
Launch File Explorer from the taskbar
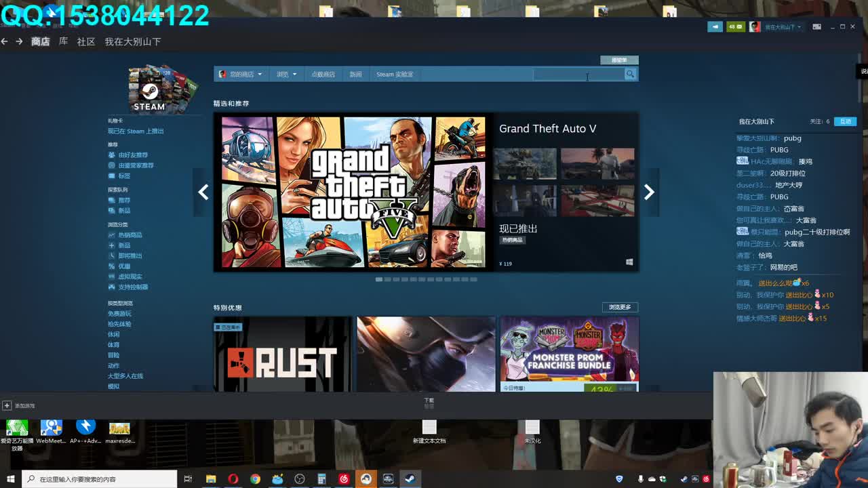tap(211, 479)
